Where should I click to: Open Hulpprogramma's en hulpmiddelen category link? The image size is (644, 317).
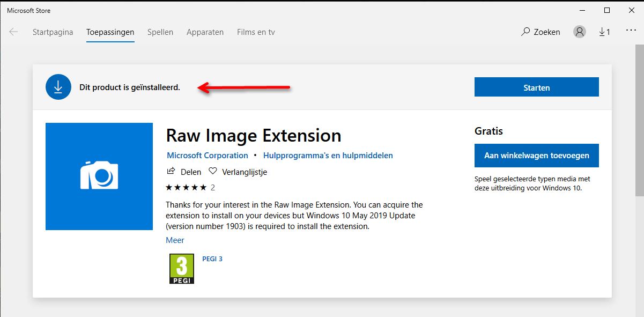pyautogui.click(x=328, y=156)
